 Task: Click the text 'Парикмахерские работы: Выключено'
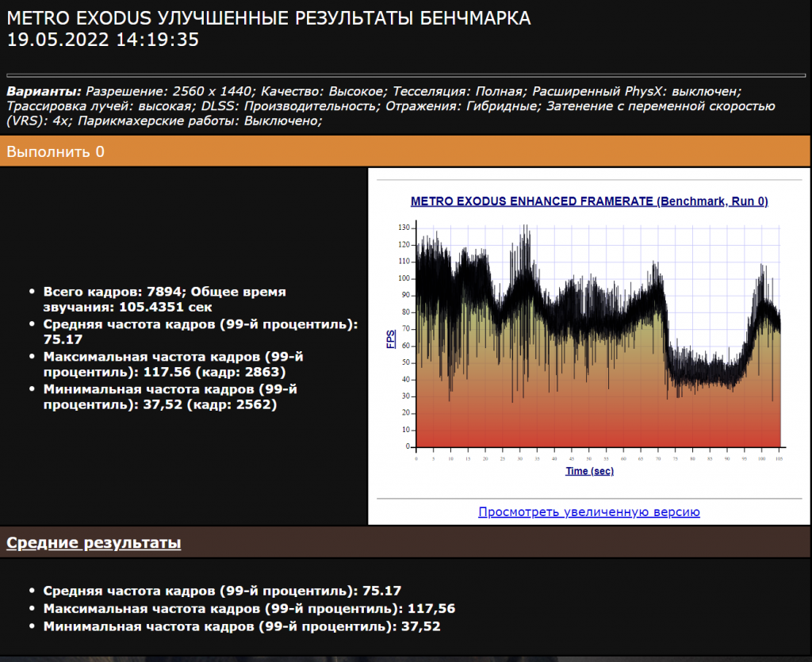point(199,121)
